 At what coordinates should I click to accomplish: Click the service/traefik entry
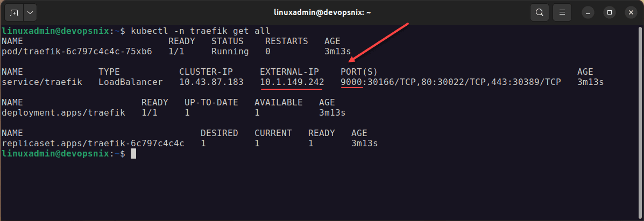[x=42, y=82]
